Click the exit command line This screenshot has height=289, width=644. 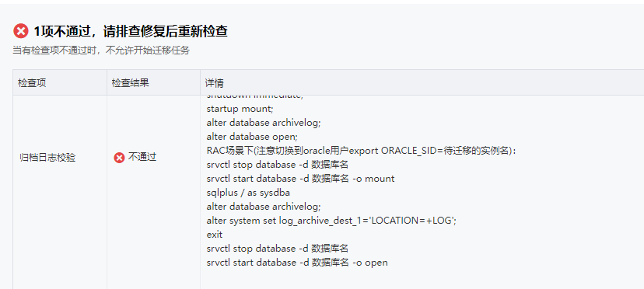point(215,235)
